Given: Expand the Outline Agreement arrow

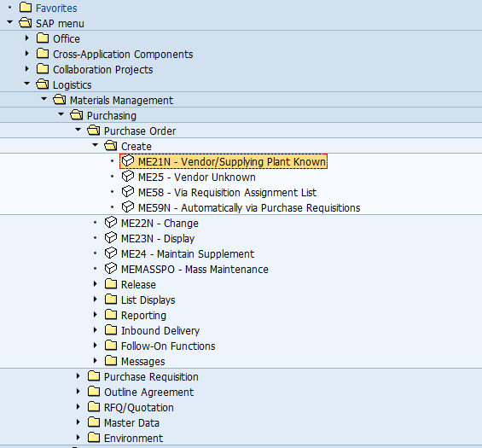Looking at the screenshot, I should [x=78, y=391].
